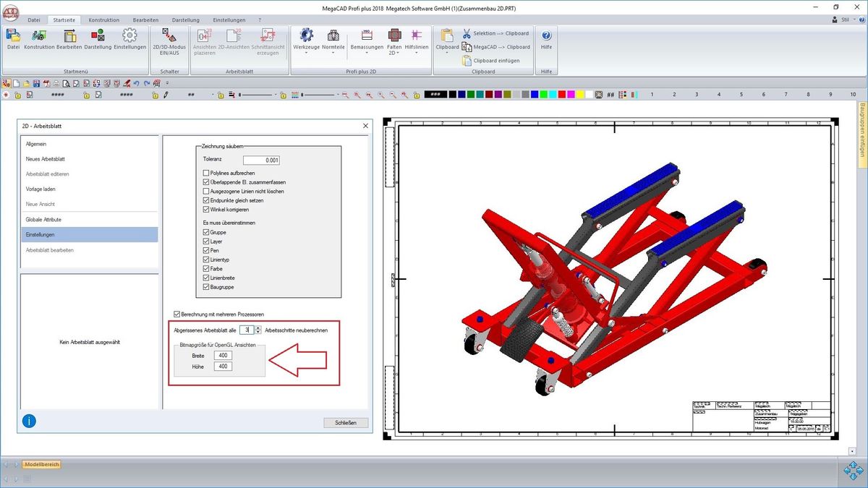
Task: Toggle the Winkel korrigieren checkbox
Action: pyautogui.click(x=206, y=210)
